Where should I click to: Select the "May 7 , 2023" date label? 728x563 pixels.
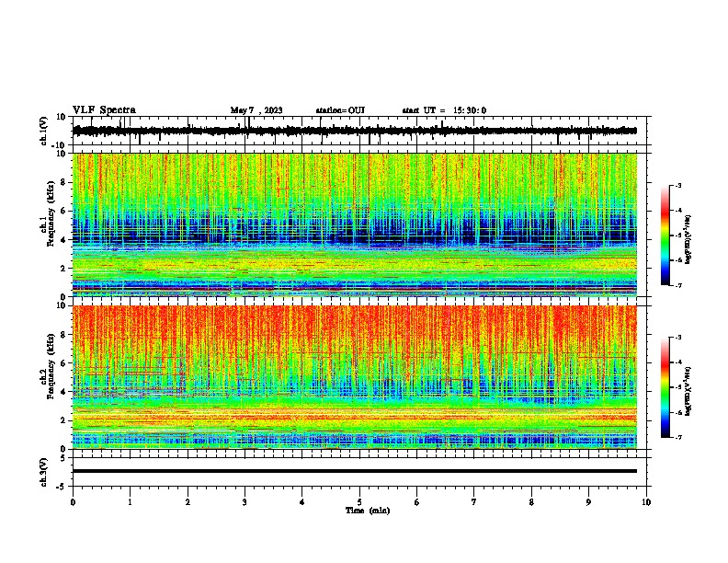256,110
